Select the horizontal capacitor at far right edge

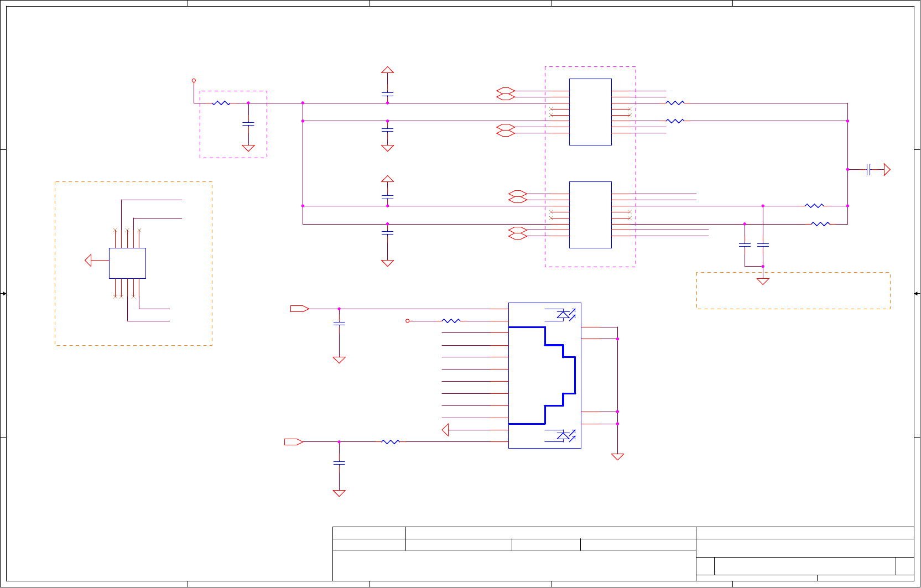coord(868,169)
